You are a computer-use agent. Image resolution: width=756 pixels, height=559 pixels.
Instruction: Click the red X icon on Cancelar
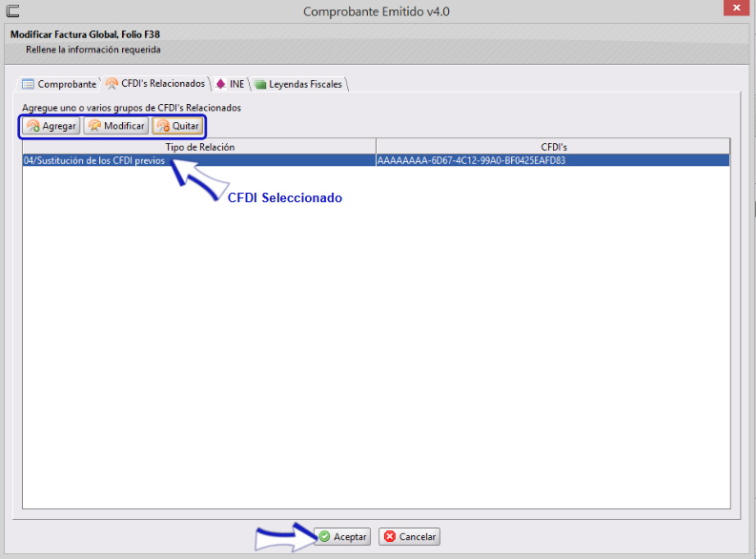[x=390, y=536]
